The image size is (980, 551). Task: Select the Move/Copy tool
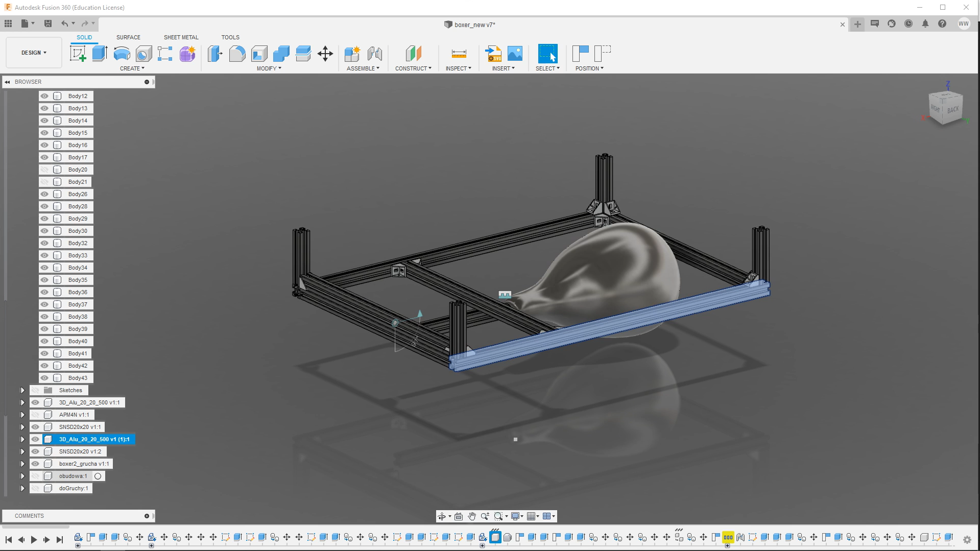(x=325, y=54)
